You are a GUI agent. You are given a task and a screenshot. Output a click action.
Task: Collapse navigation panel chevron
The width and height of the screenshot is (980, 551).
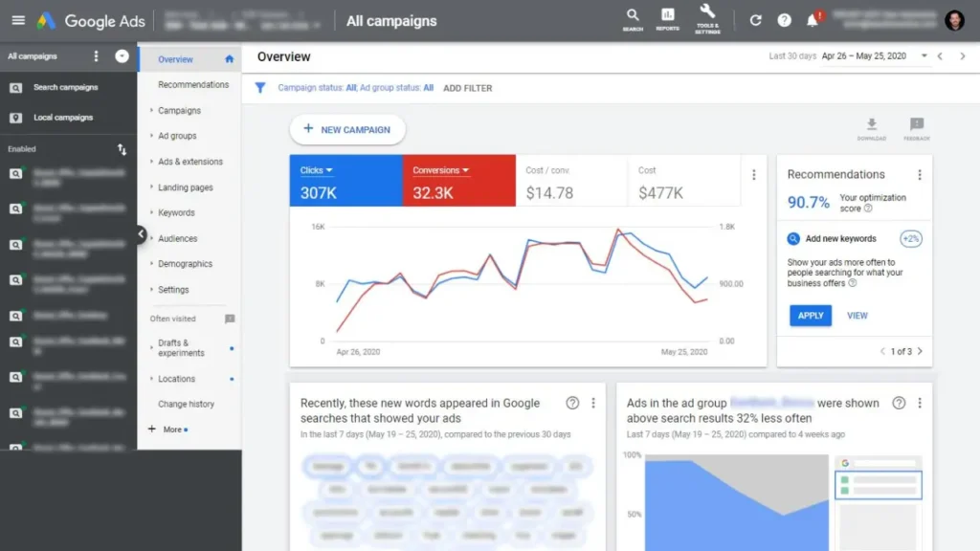coord(142,234)
